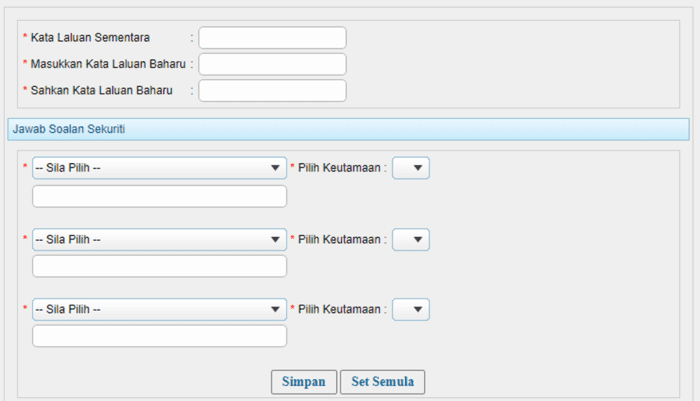700x401 pixels.
Task: Expand the second Pilih Keutamaan dropdown
Action: 411,239
